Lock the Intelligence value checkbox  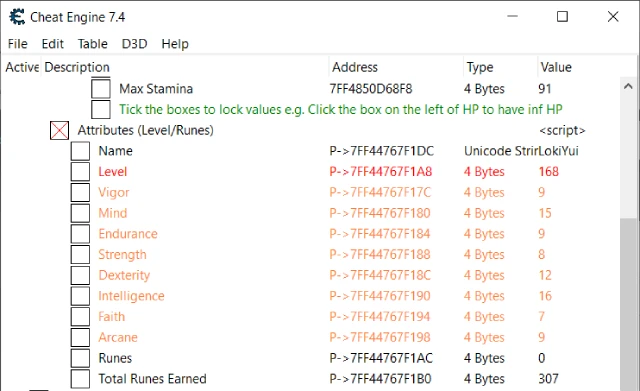tap(80, 296)
